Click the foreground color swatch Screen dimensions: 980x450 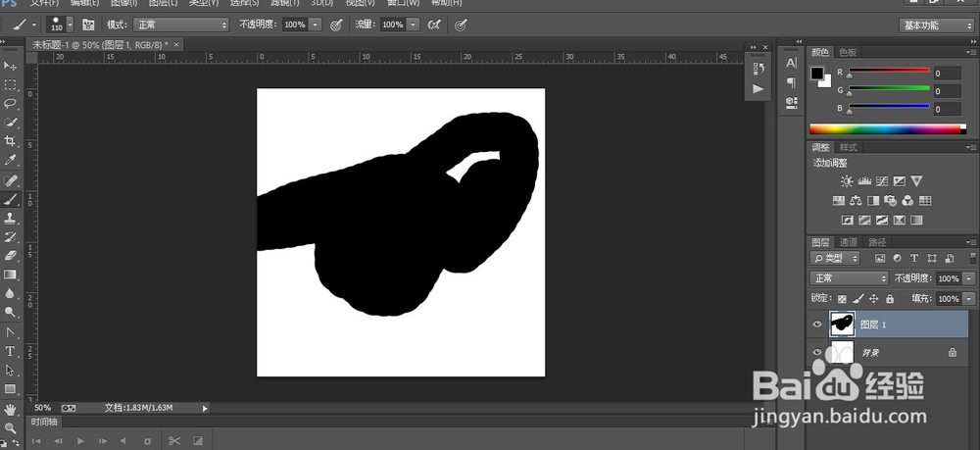coord(817,74)
